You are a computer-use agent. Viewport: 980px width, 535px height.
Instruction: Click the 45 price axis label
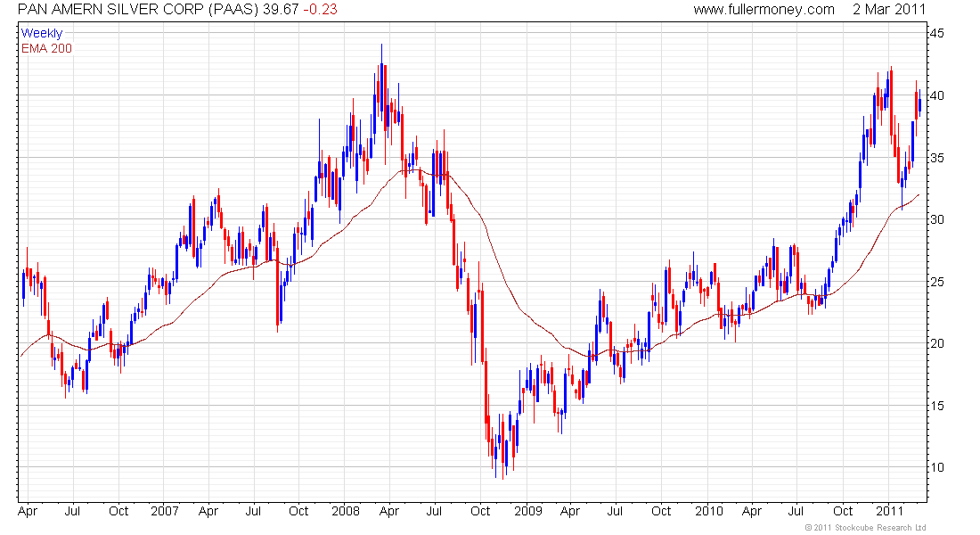(938, 34)
